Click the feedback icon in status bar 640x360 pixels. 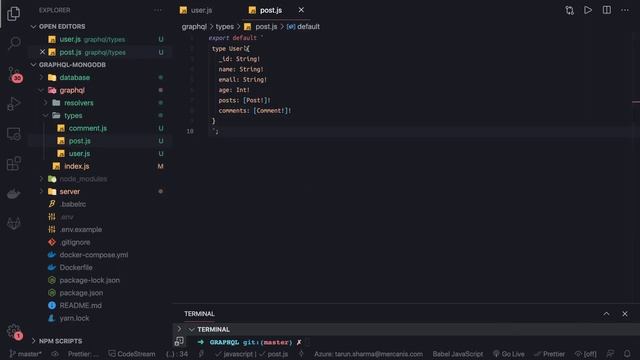pyautogui.click(x=610, y=354)
